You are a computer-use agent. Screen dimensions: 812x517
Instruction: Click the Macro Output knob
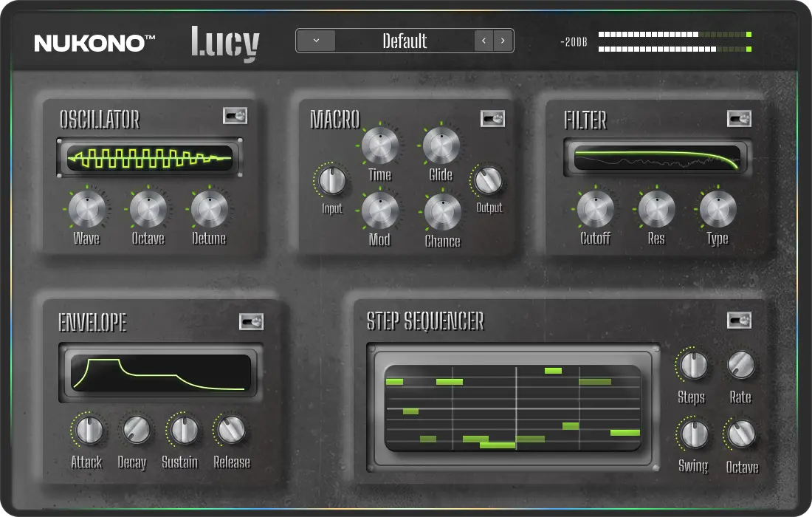coord(488,179)
